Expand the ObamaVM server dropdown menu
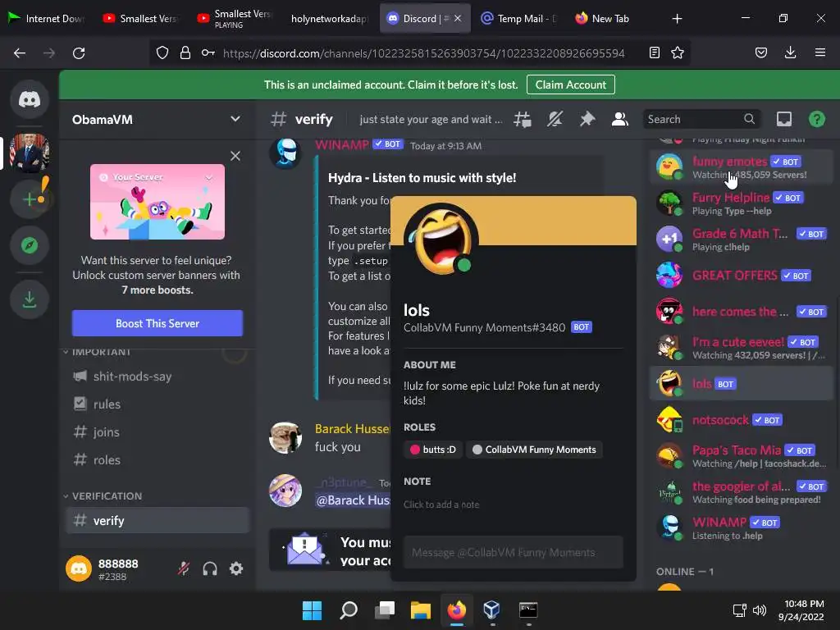This screenshot has width=840, height=630. pos(235,119)
